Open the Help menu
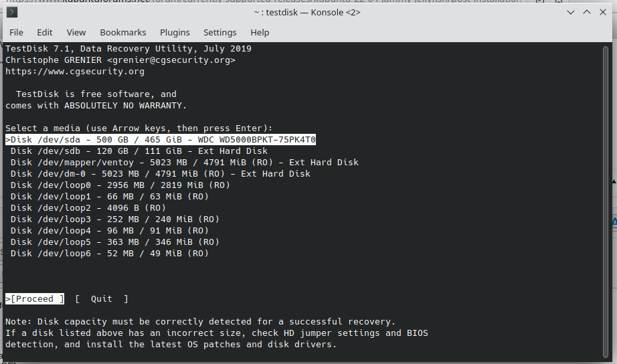 (x=260, y=32)
